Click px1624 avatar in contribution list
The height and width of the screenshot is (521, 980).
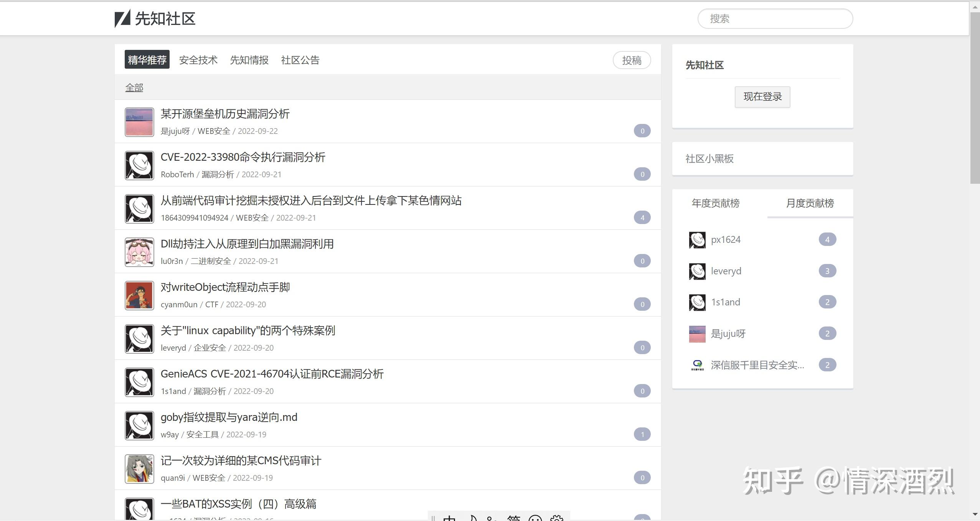(697, 240)
